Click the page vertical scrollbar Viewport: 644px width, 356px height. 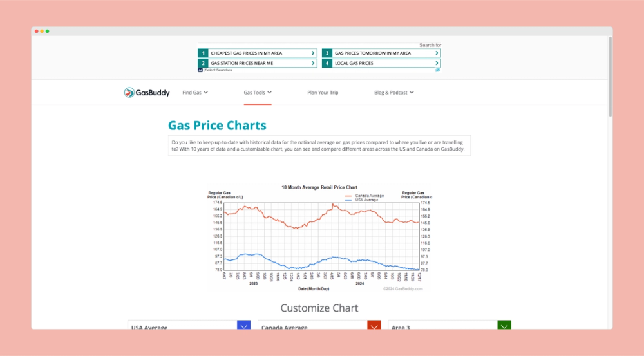coord(611,77)
